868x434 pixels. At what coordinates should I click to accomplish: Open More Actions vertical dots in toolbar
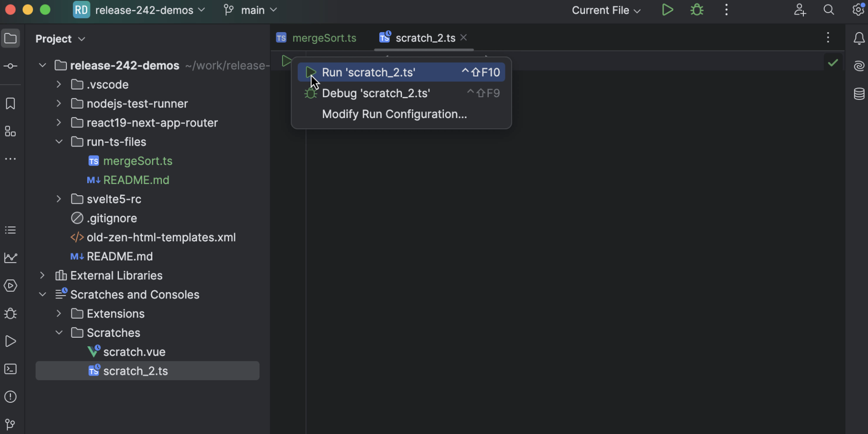tap(726, 10)
